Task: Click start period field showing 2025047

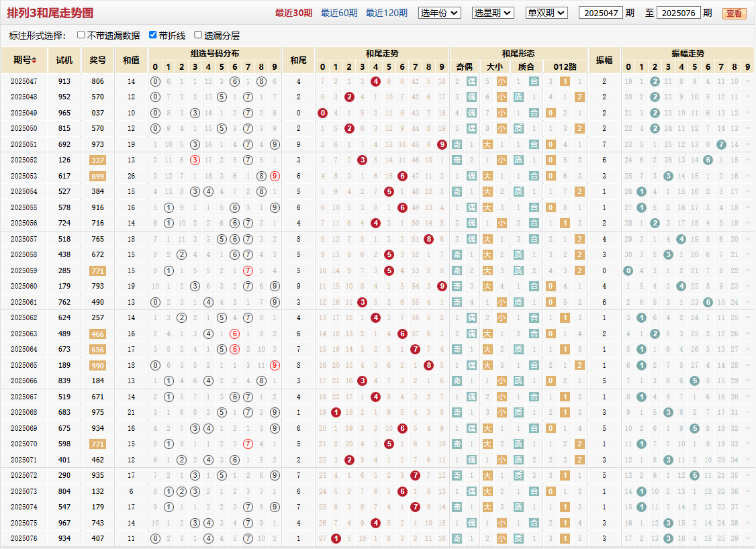Action: (601, 13)
